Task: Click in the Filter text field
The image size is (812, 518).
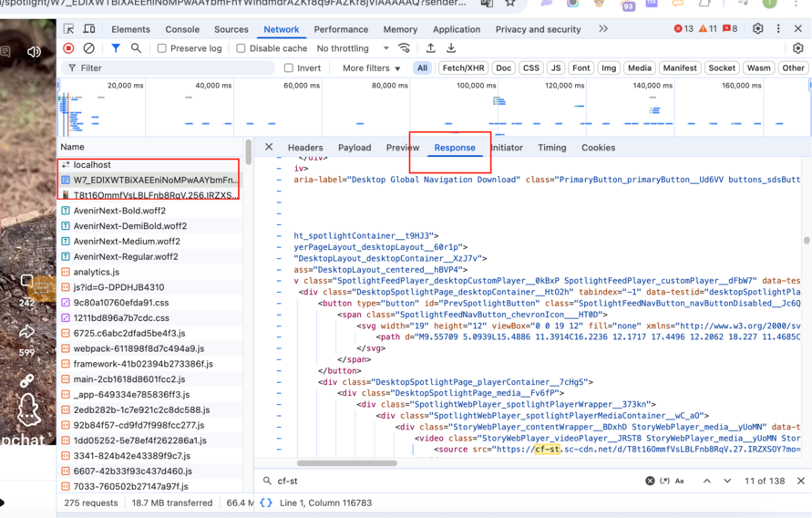Action: [x=173, y=68]
